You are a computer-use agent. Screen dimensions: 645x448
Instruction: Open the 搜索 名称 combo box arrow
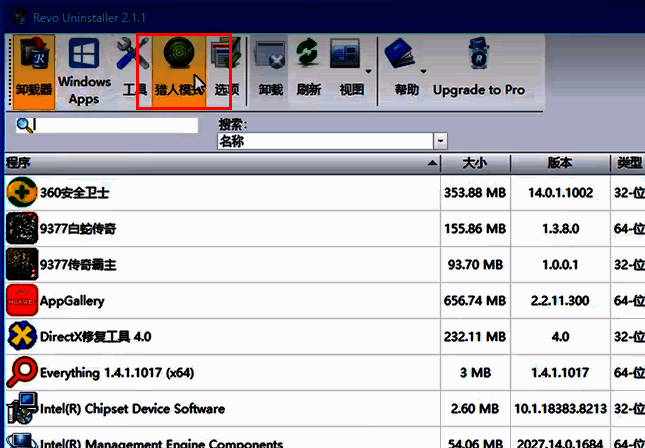tap(441, 141)
